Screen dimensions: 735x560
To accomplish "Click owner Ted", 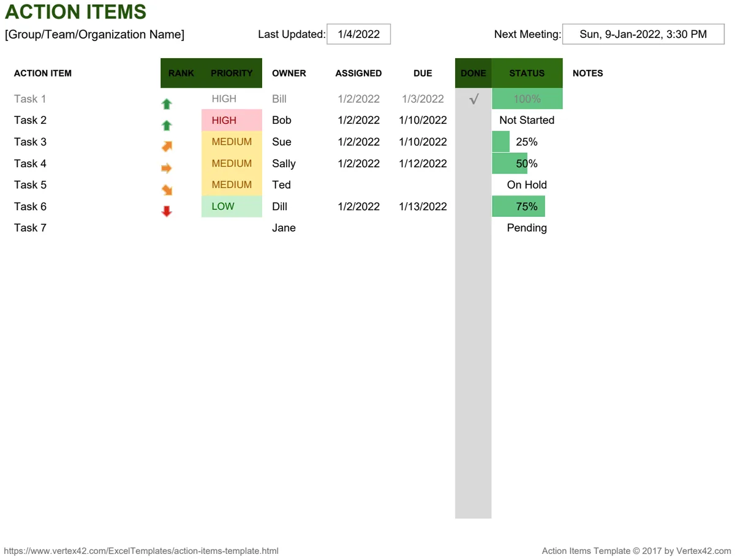I will (281, 184).
